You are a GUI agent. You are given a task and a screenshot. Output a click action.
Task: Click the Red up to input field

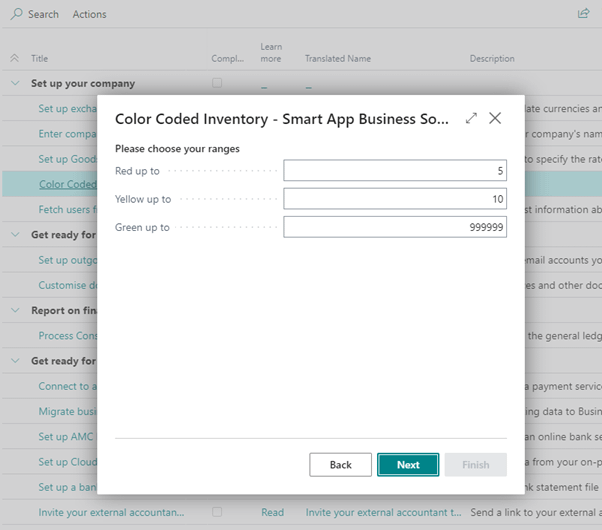[395, 171]
